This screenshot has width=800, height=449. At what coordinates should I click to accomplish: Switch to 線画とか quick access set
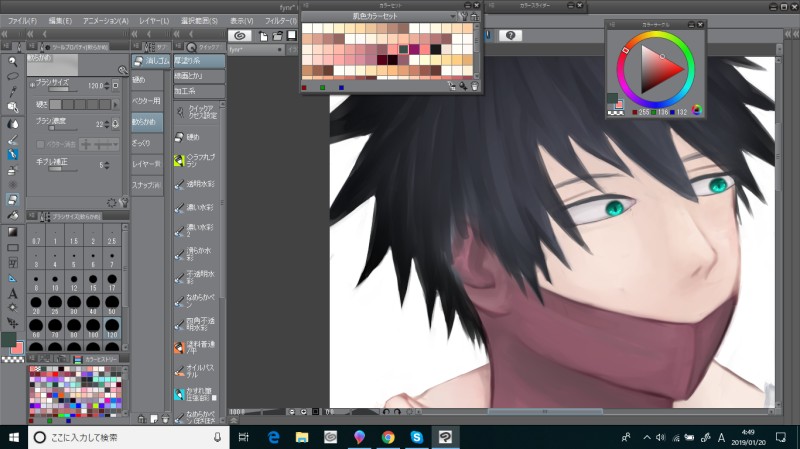[x=199, y=76]
